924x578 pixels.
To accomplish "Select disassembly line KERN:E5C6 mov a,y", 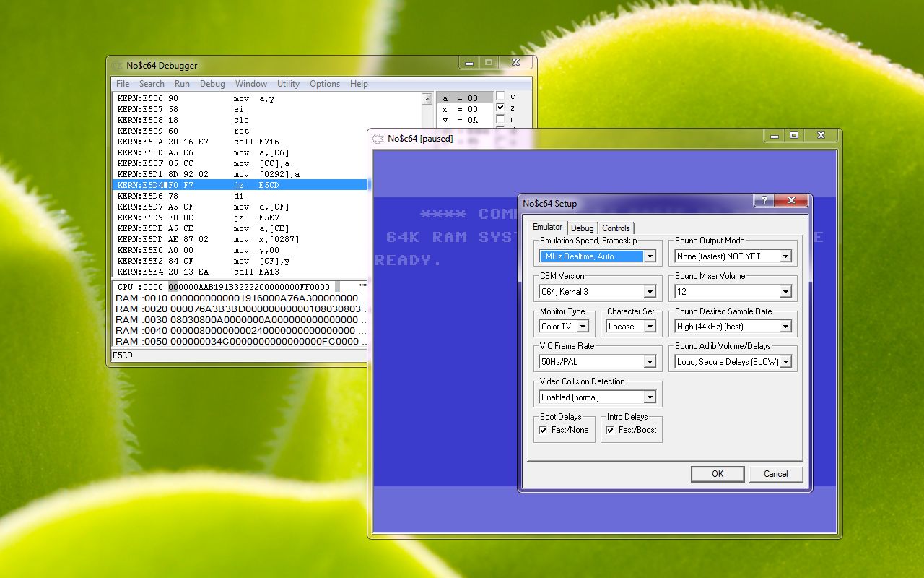I will tap(267, 98).
